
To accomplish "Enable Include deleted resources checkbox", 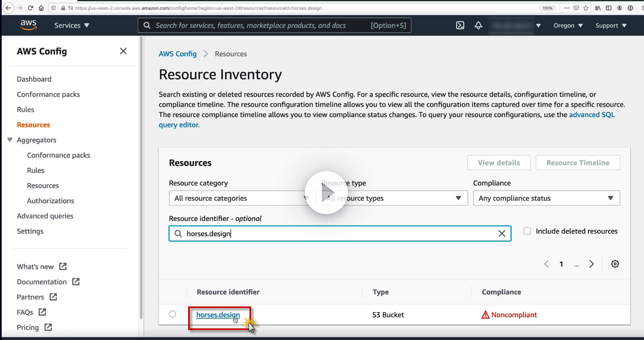I will [x=527, y=231].
